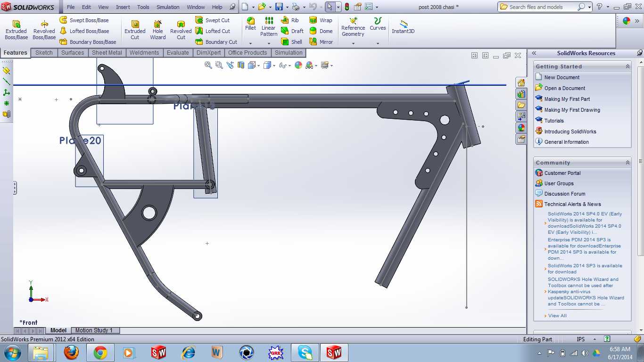
Task: Open View Palette tab in task pane
Action: click(x=521, y=116)
